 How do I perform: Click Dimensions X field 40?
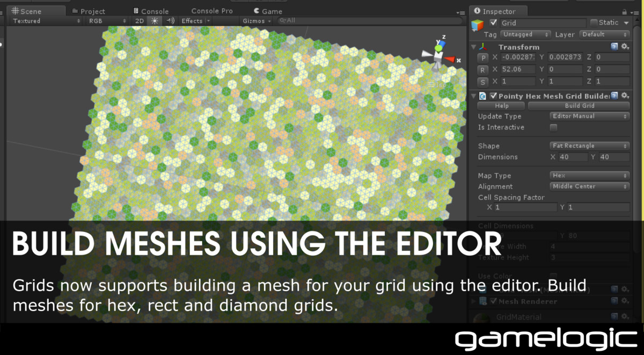(573, 157)
